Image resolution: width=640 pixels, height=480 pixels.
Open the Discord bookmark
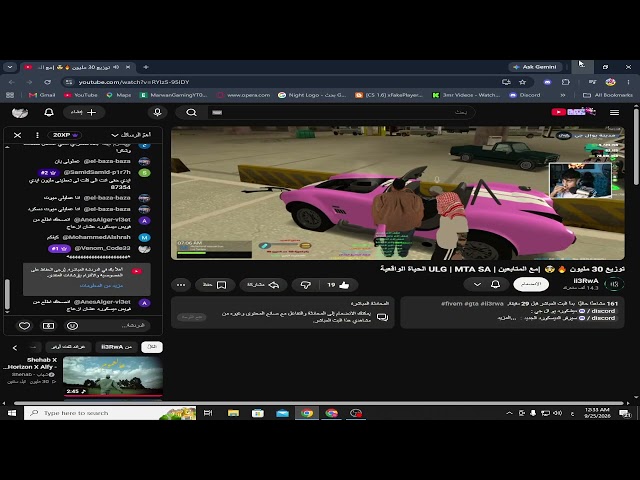525,95
